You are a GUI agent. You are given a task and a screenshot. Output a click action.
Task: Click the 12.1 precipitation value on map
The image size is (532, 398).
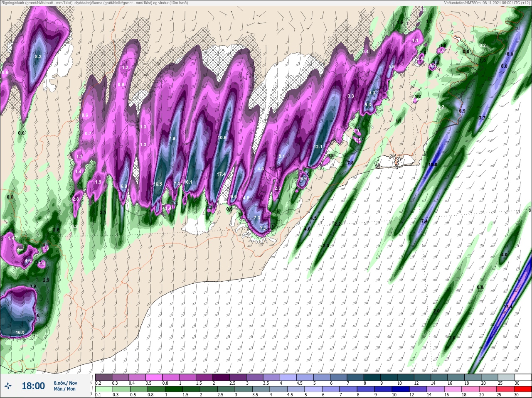[318, 147]
